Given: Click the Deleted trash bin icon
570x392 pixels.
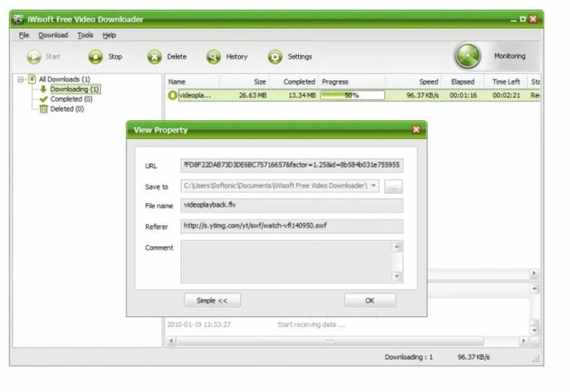Looking at the screenshot, I should coord(44,109).
